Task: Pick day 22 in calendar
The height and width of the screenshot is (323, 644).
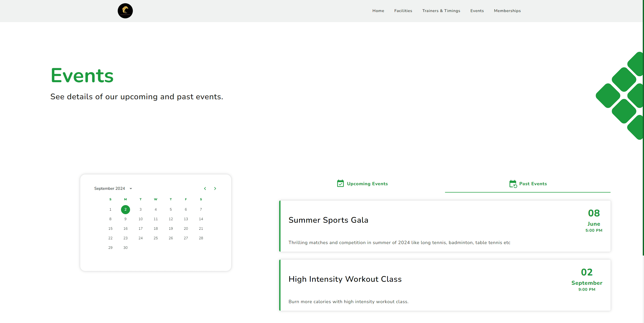Action: (110, 238)
